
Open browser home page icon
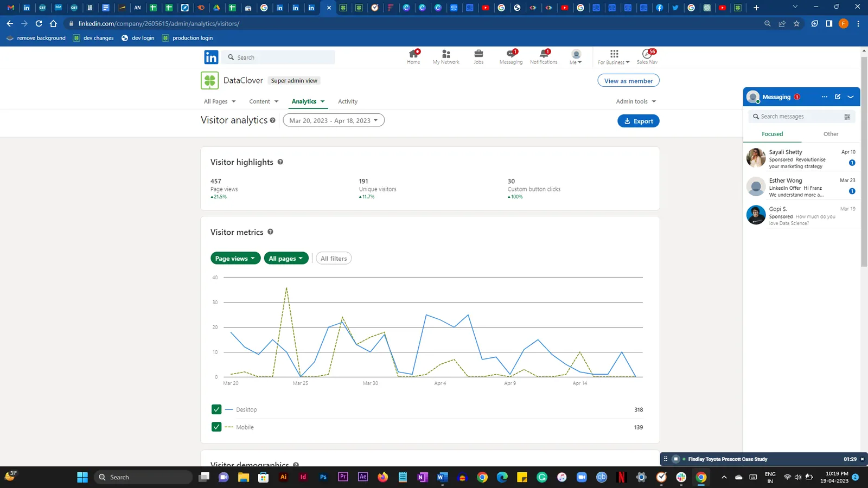[53, 23]
